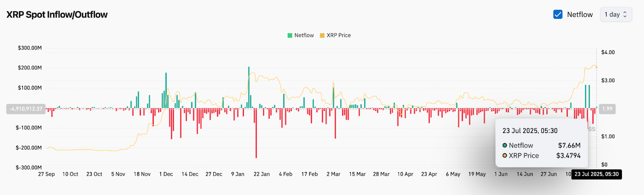This screenshot has height=195, width=644.
Task: Click the 10 Oct date label
Action: click(x=70, y=174)
